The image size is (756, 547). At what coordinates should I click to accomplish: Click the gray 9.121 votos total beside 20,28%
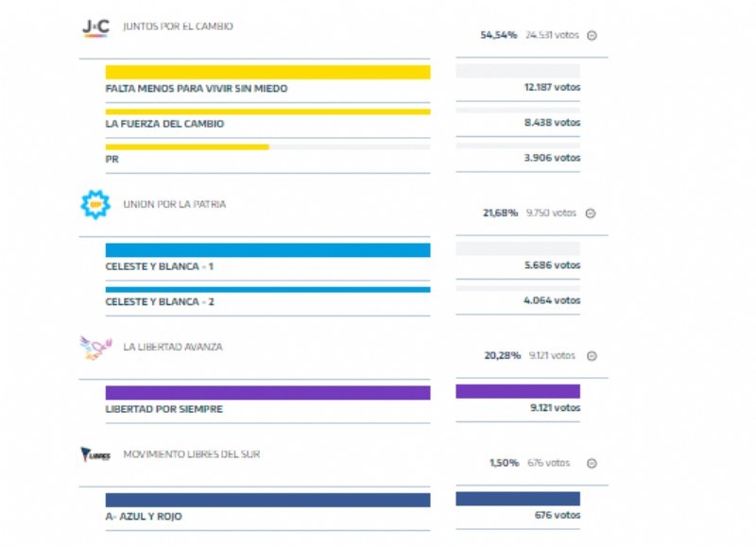tap(552, 355)
